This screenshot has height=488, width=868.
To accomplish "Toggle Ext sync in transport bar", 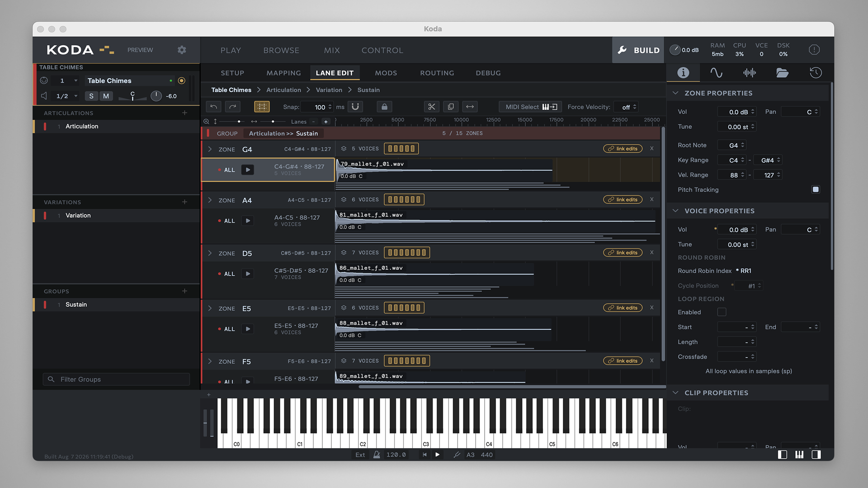I will tap(360, 455).
